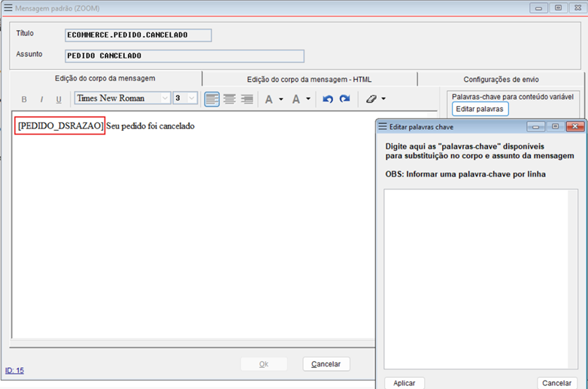Click into the Assunto field
Viewport: 588px width, 389px height.
184,56
